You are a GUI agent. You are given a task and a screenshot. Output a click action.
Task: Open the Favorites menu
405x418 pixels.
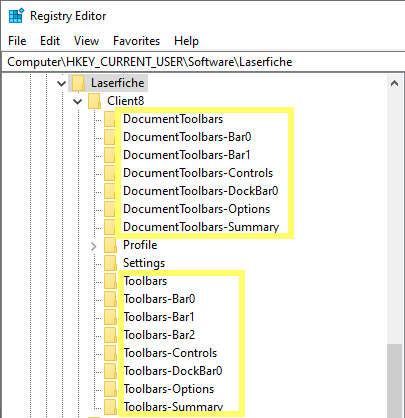(136, 41)
